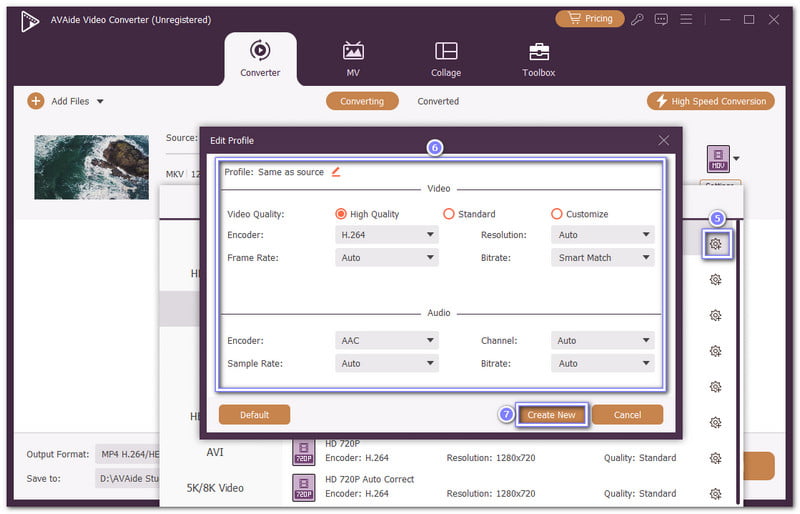
Task: Open the audio Channel dropdown
Action: [x=603, y=340]
